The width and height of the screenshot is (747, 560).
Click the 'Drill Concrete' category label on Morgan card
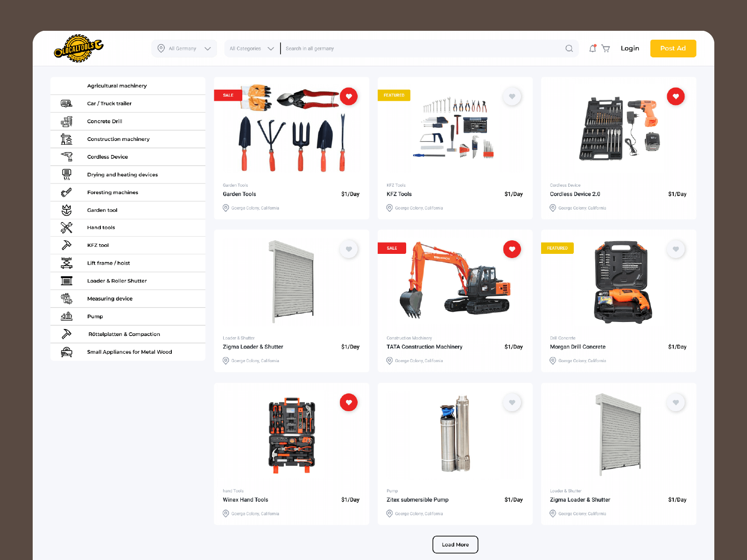pos(563,338)
